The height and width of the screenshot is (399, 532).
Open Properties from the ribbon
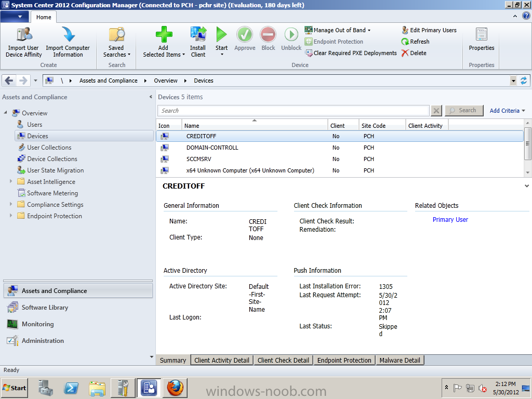click(482, 39)
